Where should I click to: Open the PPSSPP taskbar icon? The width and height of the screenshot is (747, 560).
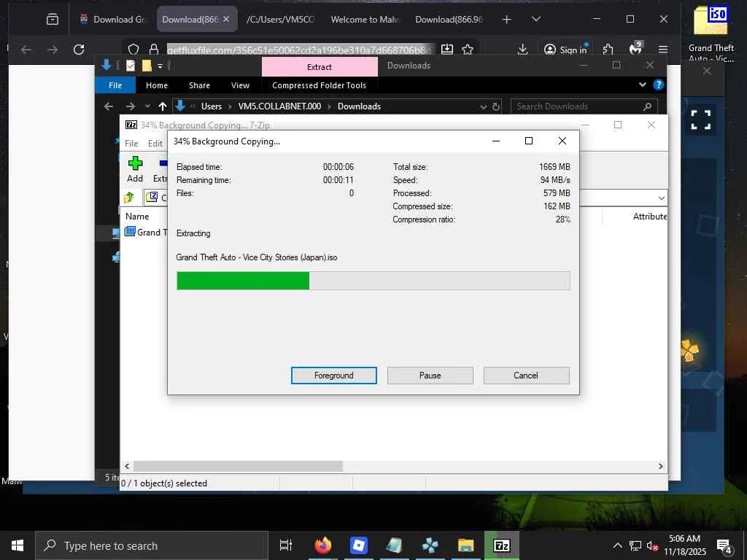430,545
